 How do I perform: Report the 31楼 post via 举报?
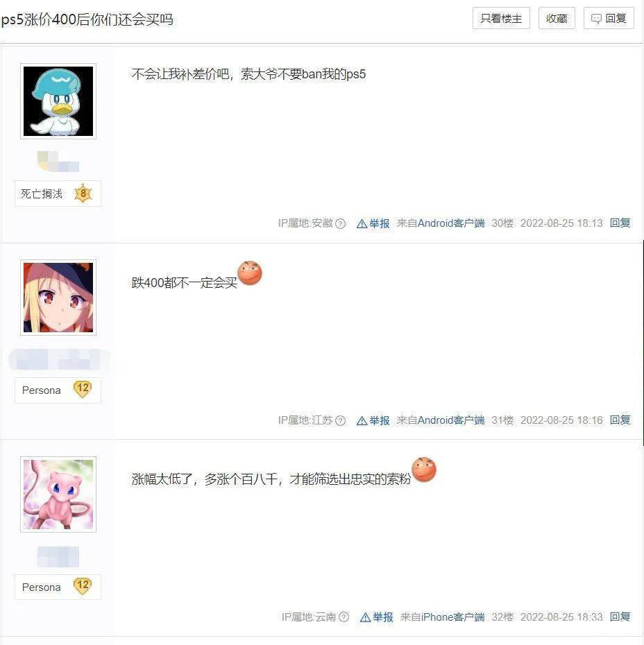373,420
